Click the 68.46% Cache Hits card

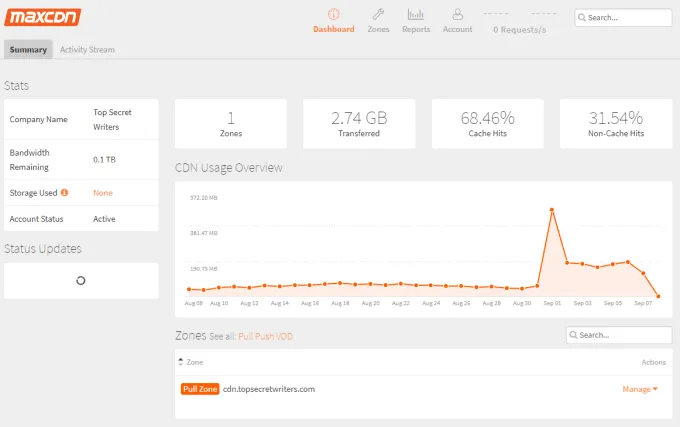click(488, 124)
